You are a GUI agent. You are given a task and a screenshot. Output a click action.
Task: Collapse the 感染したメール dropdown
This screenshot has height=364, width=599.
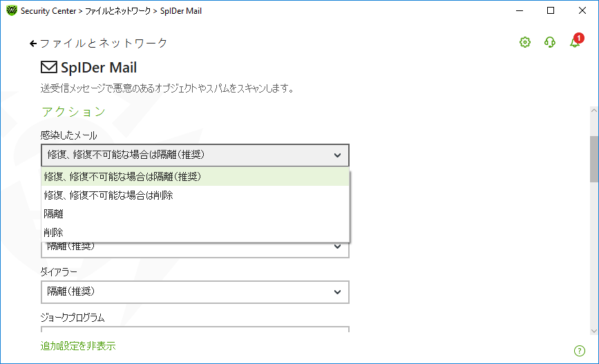tap(195, 155)
